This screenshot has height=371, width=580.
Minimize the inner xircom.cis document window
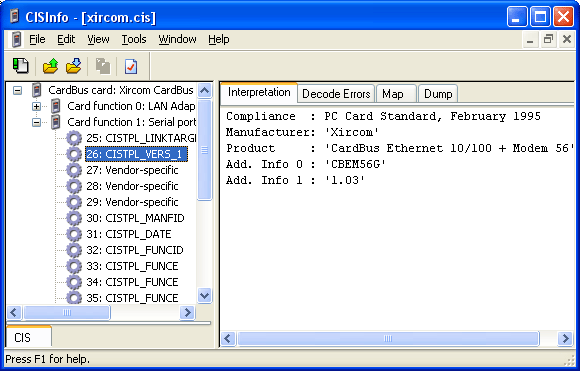point(530,39)
